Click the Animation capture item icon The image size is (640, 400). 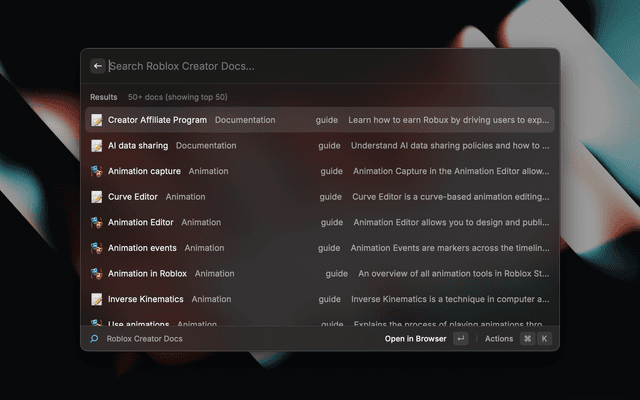click(97, 171)
